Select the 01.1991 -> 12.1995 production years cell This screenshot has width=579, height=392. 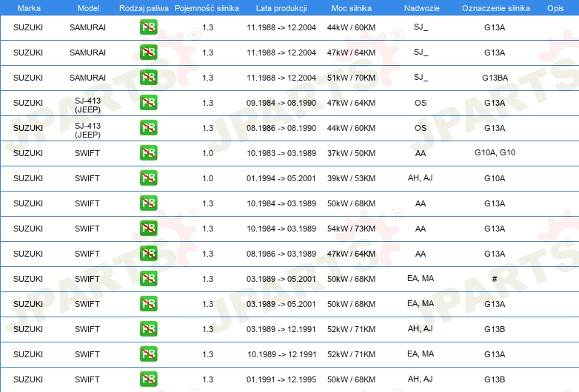pyautogui.click(x=281, y=379)
